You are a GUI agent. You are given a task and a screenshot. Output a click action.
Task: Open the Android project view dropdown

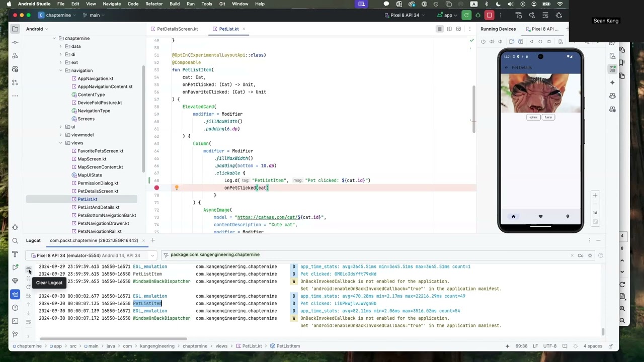38,29
